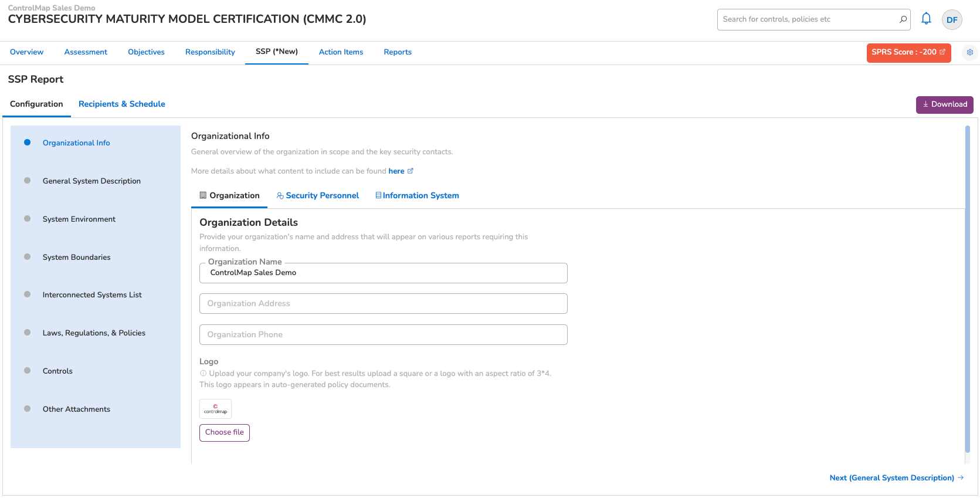Download the SSP report

tap(944, 104)
